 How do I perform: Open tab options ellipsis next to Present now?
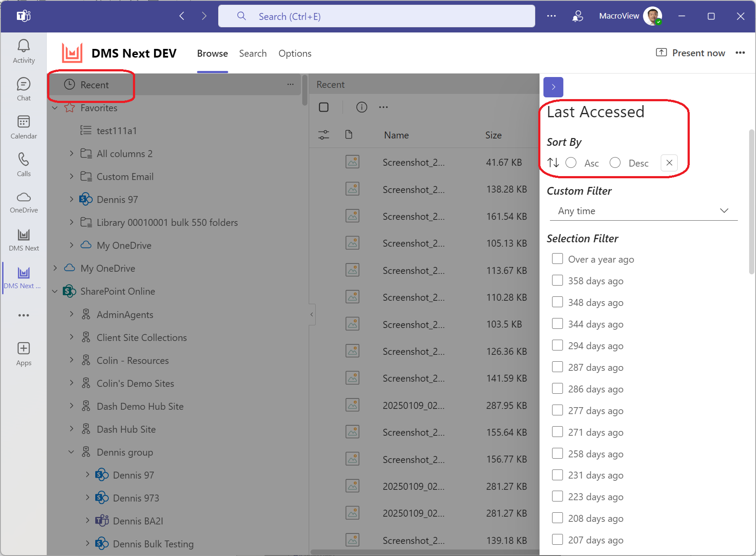(x=740, y=53)
